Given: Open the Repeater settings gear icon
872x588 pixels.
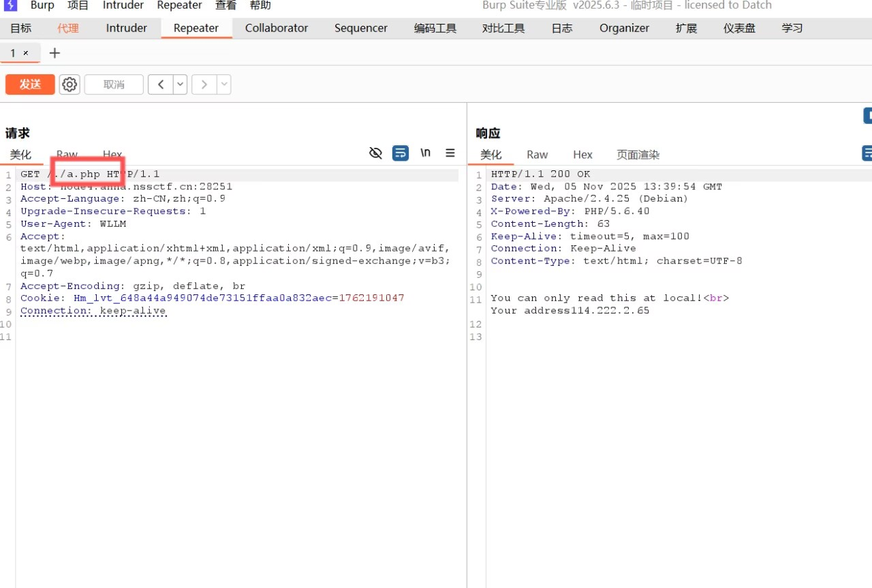Looking at the screenshot, I should 69,84.
